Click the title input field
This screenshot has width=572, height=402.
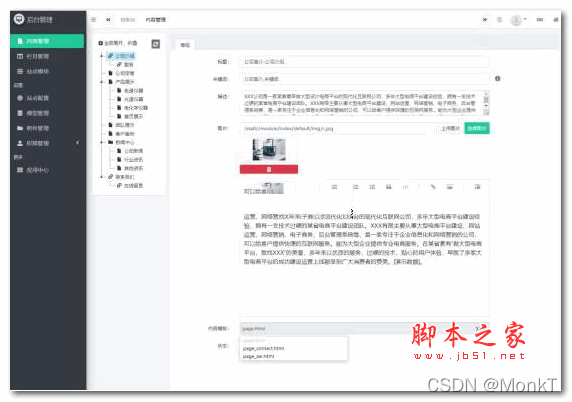coord(364,62)
